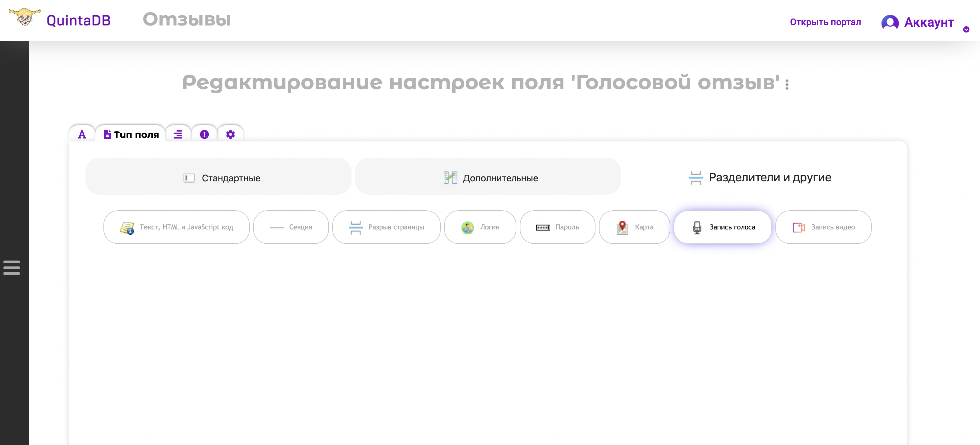This screenshot has height=445, width=980.
Task: Click the Дополнительные chart icon
Action: 450,178
